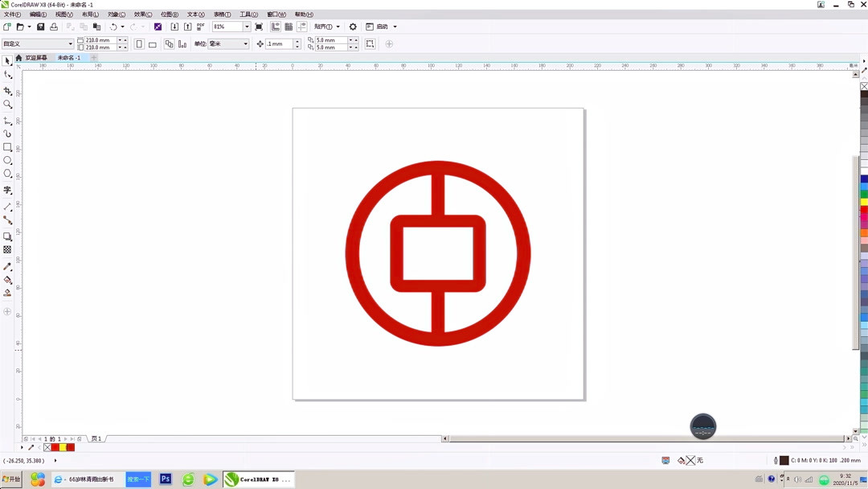
Task: Click the Options gear button
Action: point(353,27)
